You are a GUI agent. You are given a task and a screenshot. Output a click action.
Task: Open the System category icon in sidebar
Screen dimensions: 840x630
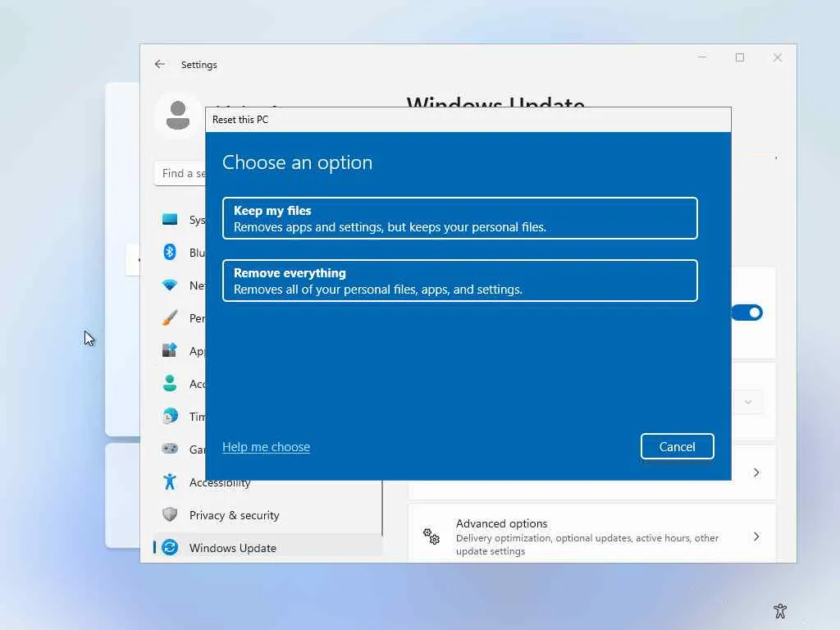point(170,220)
